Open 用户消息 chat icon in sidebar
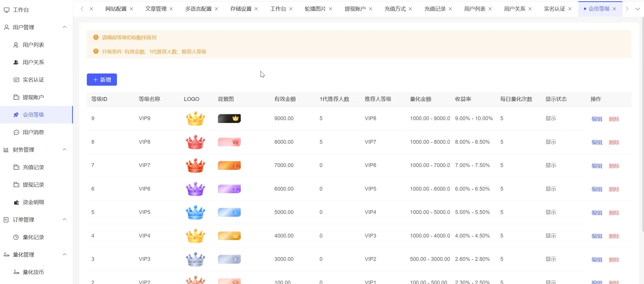Viewport: 644px width, 284px height. [x=16, y=132]
